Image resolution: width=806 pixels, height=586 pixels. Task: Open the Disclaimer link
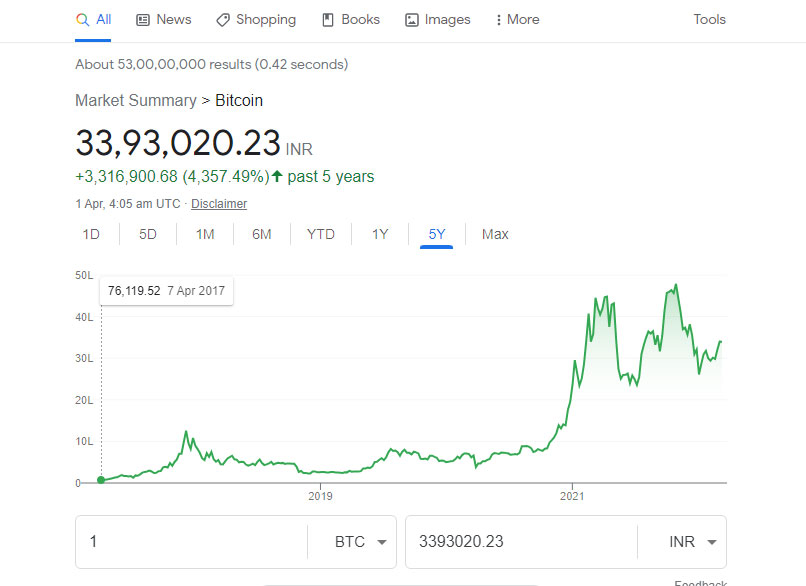point(219,204)
